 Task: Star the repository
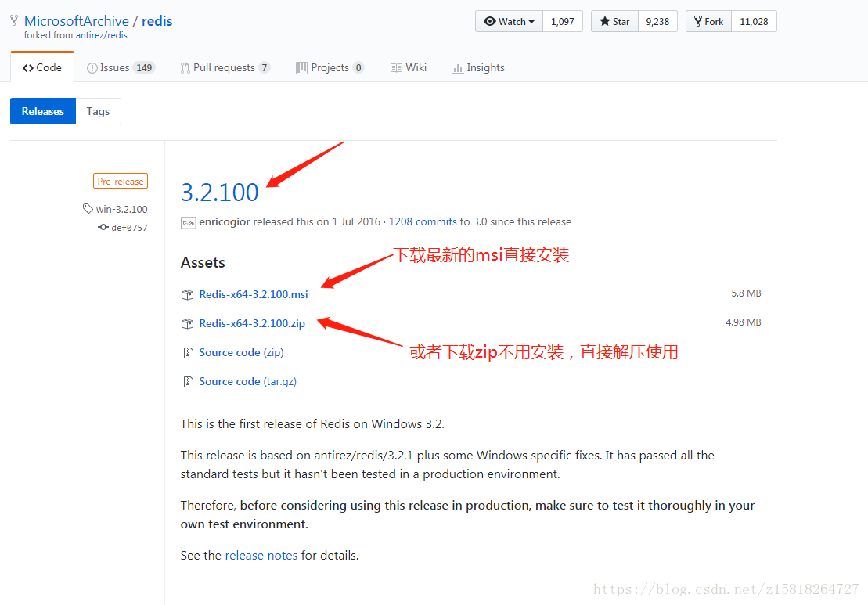[614, 22]
